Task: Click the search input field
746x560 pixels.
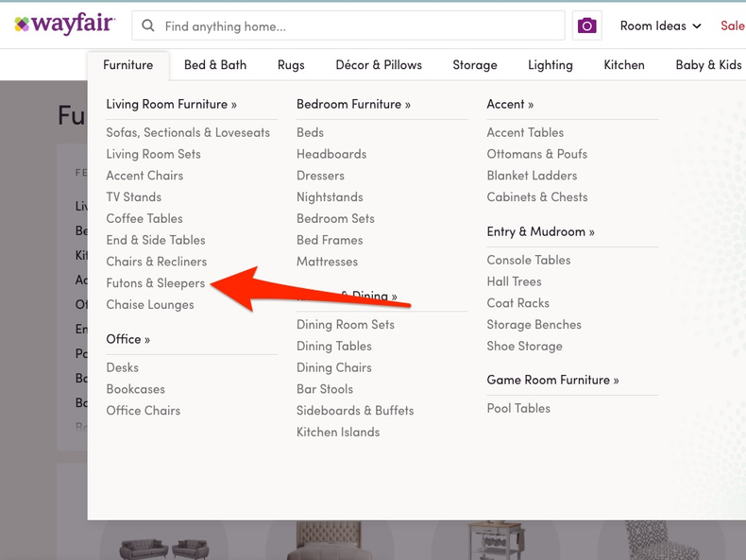Action: tap(359, 26)
